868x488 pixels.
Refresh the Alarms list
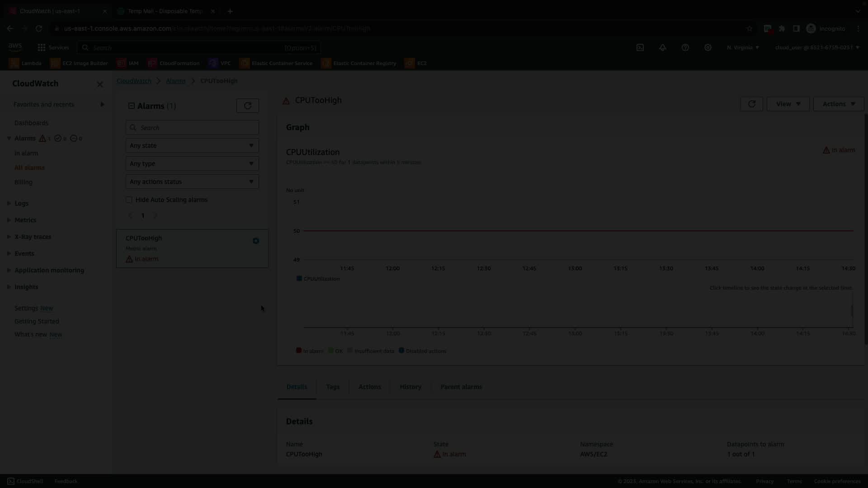point(248,106)
